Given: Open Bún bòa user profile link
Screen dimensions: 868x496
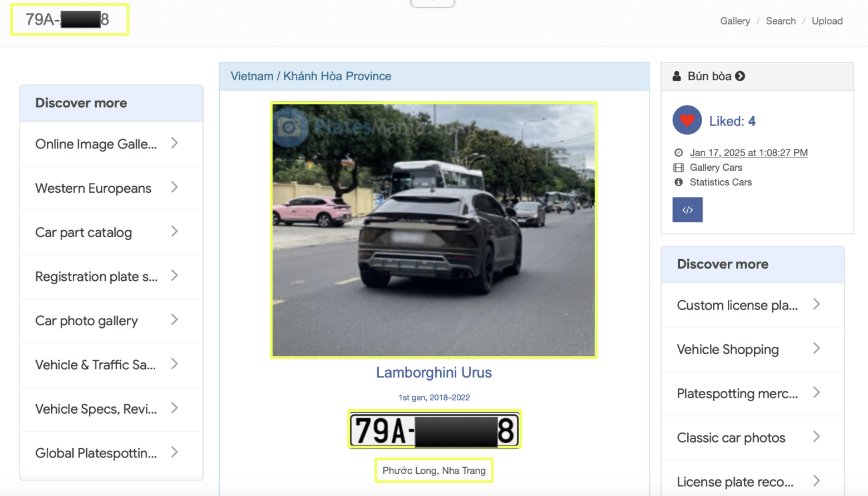Looking at the screenshot, I should pyautogui.click(x=709, y=76).
